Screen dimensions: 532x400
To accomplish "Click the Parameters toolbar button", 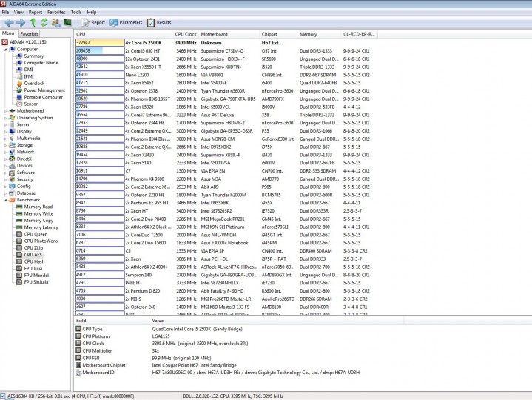I will (x=126, y=23).
